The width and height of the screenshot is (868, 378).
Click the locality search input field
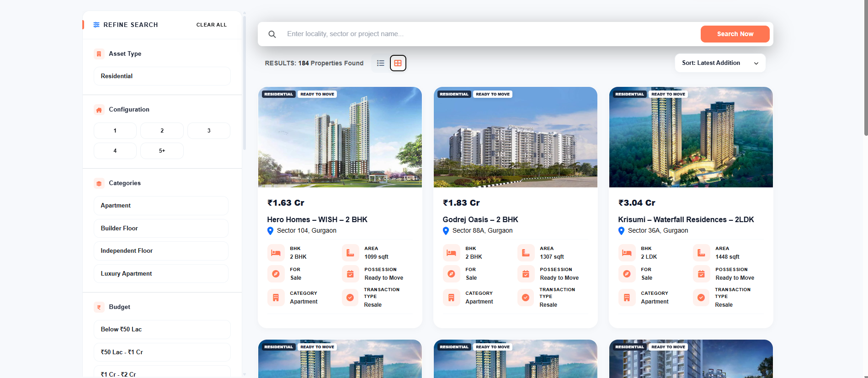point(489,34)
